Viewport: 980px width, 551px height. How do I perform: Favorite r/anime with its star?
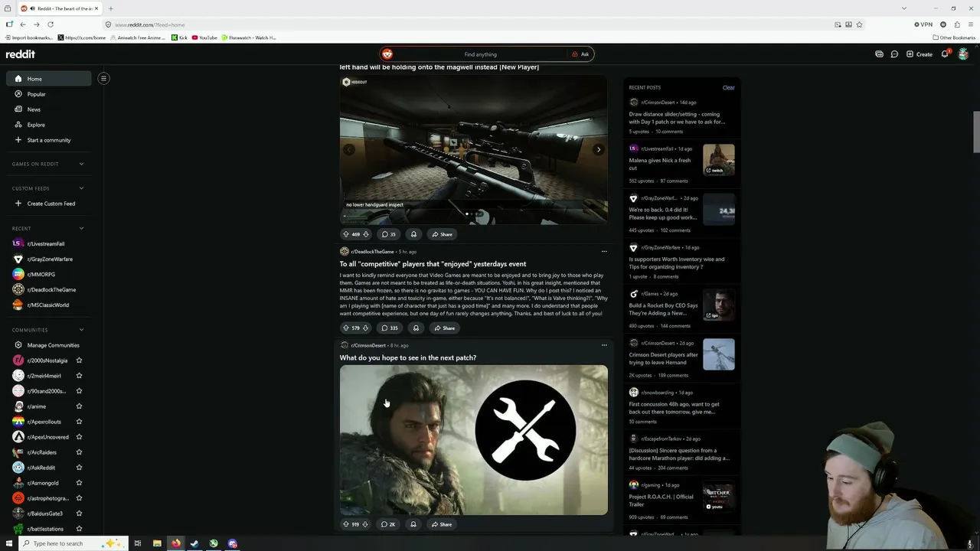point(79,406)
